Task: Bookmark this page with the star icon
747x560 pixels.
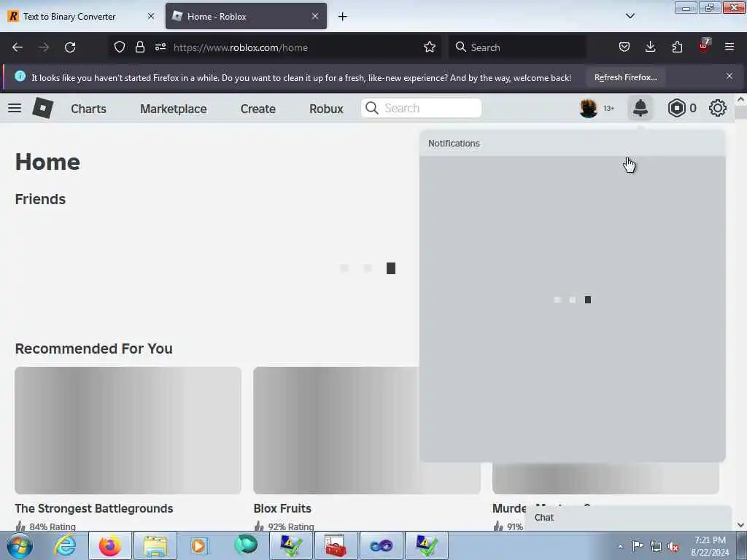Action: click(x=430, y=47)
